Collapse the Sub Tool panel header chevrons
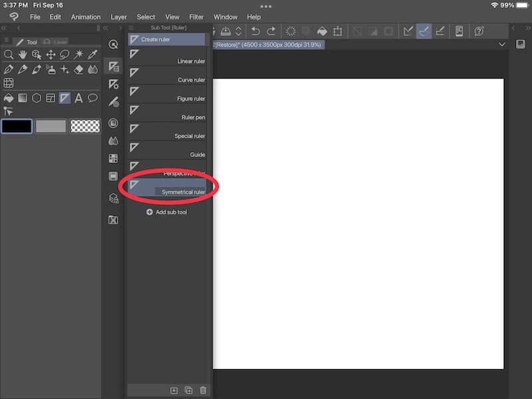 click(x=106, y=28)
